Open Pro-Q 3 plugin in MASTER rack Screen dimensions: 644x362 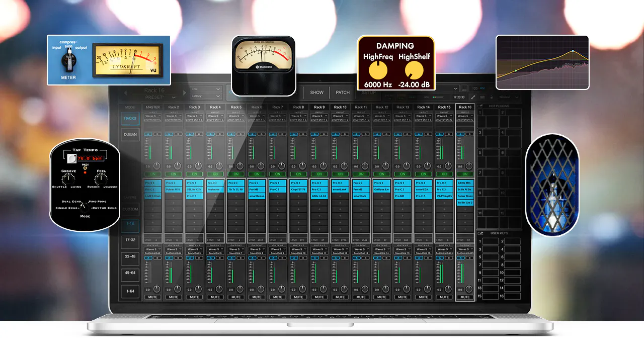click(x=152, y=183)
